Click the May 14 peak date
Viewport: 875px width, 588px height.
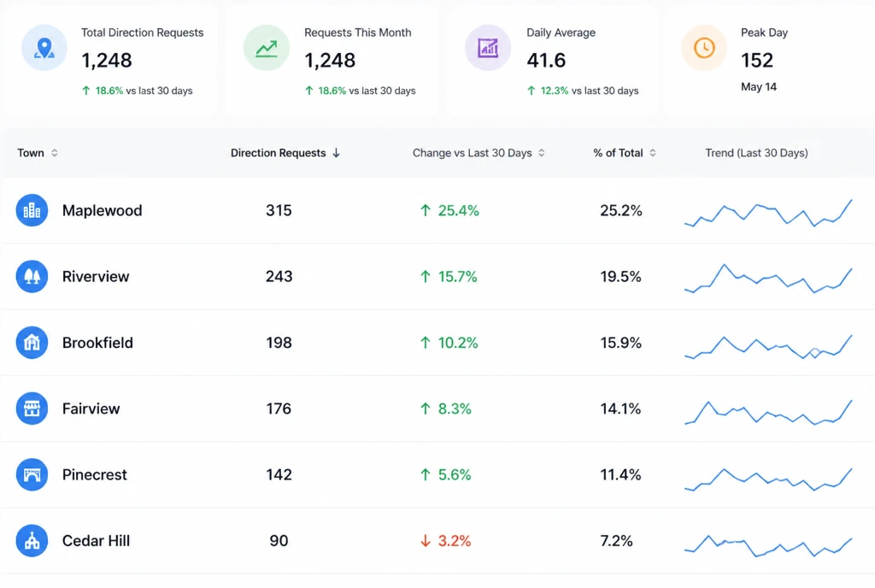pos(759,86)
